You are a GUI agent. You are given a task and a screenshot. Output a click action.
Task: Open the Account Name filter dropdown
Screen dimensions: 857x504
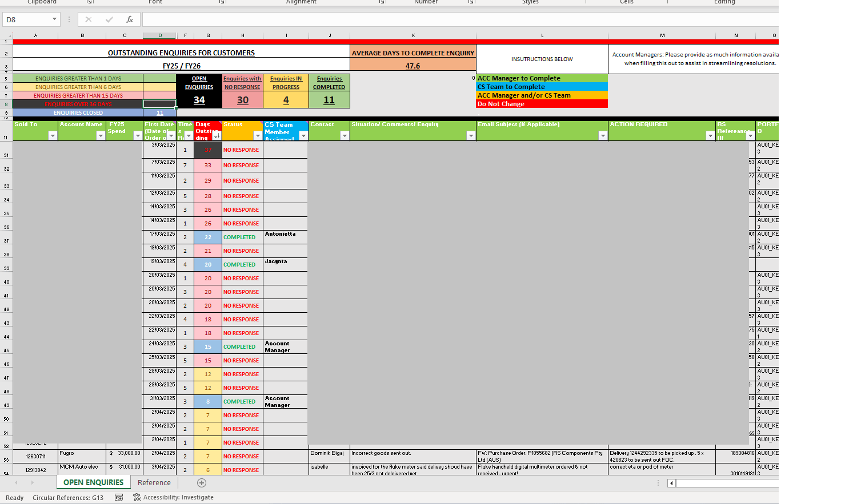[x=101, y=136]
